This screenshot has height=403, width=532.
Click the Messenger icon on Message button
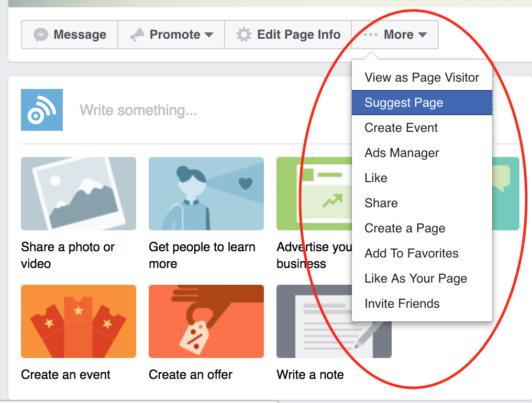pyautogui.click(x=41, y=35)
